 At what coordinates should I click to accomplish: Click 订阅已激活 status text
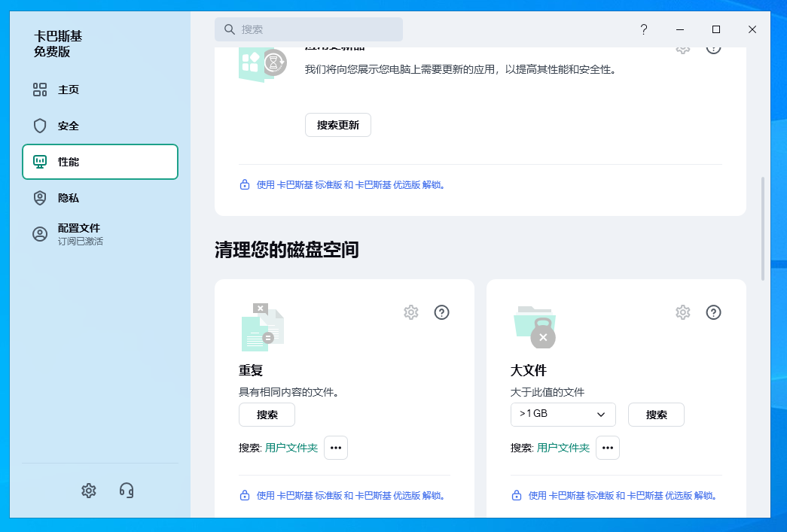coord(81,242)
